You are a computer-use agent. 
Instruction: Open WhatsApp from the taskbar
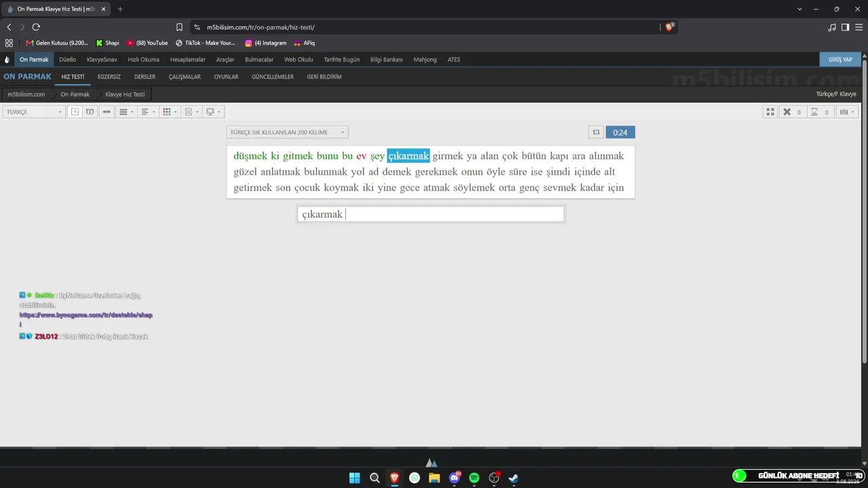pos(414,478)
